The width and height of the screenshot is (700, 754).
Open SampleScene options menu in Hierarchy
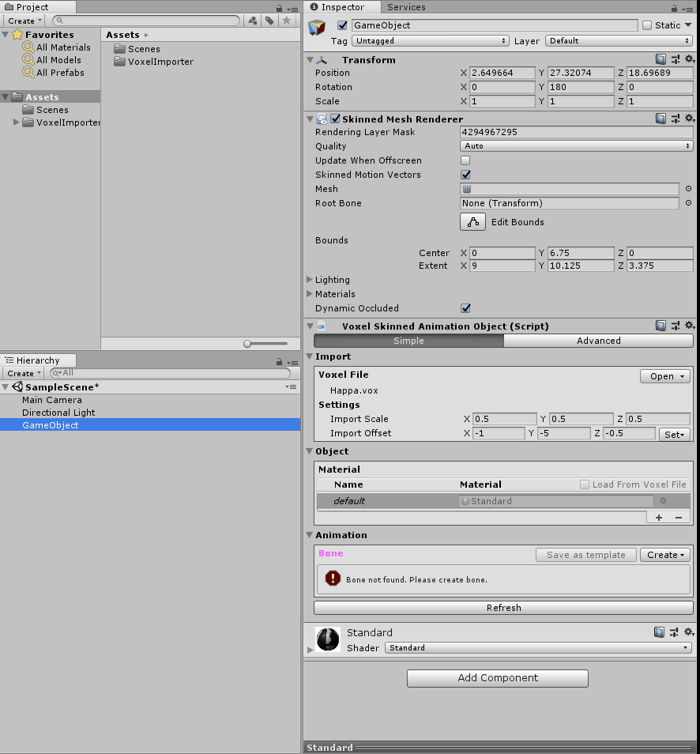coord(291,386)
